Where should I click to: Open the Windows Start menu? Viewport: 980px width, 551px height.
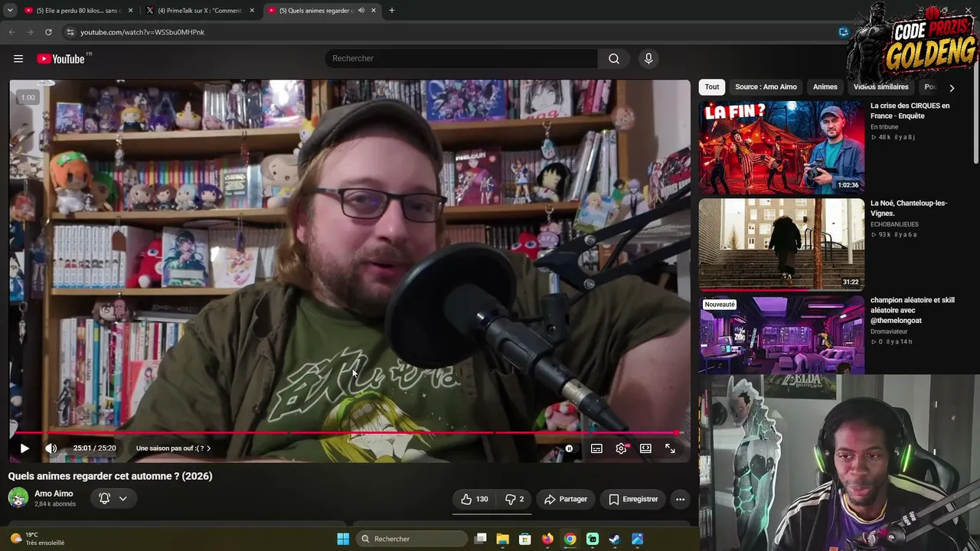pyautogui.click(x=343, y=539)
